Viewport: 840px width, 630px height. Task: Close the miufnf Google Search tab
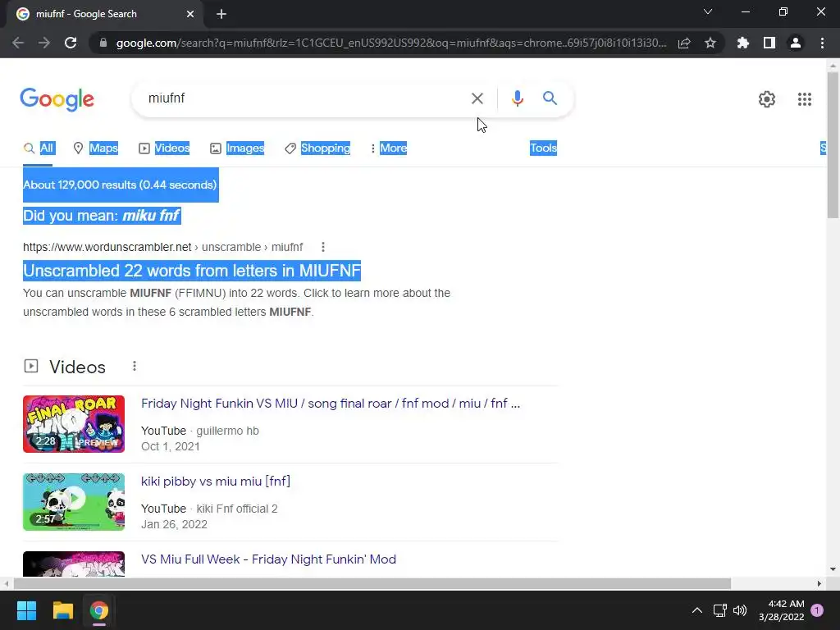190,15
